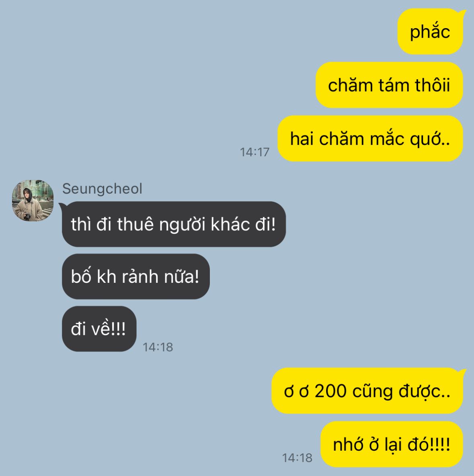The width and height of the screenshot is (474, 476).
Task: Click the 14:18 timestamp beside last yellow message
Action: coord(297,458)
